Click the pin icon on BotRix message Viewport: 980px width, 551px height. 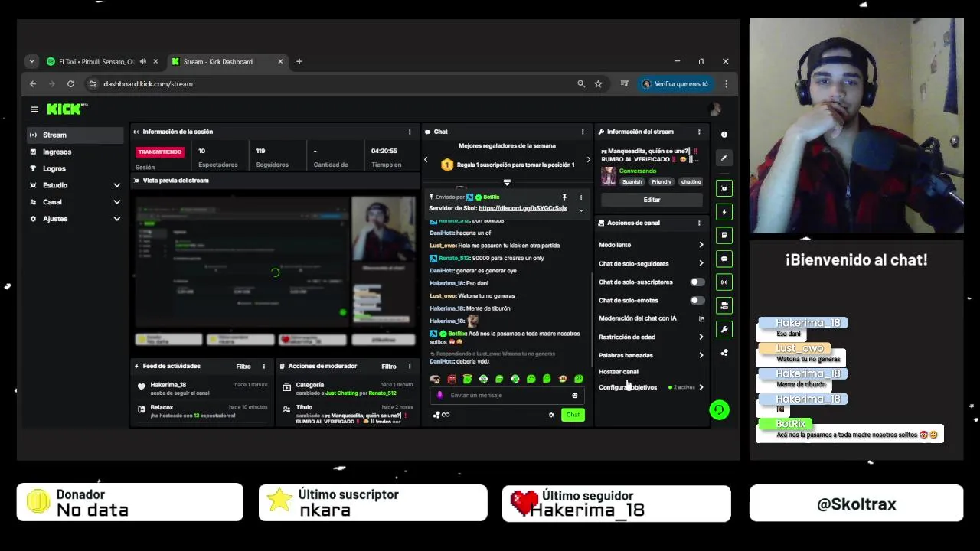[x=564, y=197]
